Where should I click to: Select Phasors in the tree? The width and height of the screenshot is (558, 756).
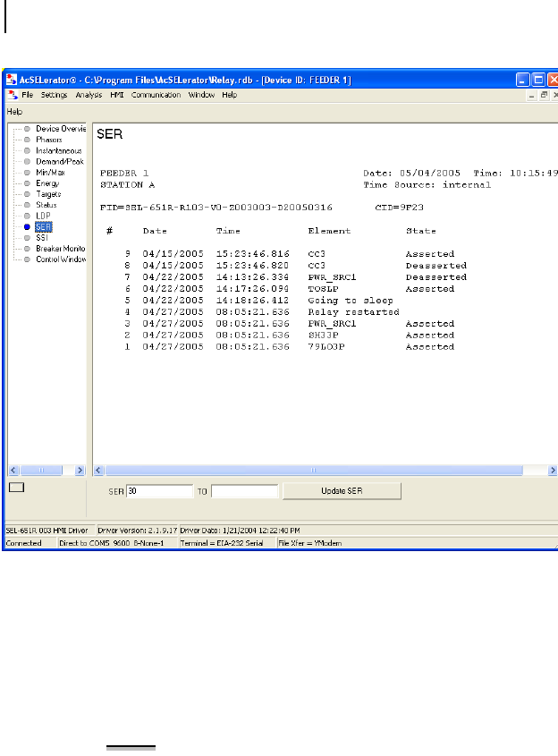tap(48, 140)
